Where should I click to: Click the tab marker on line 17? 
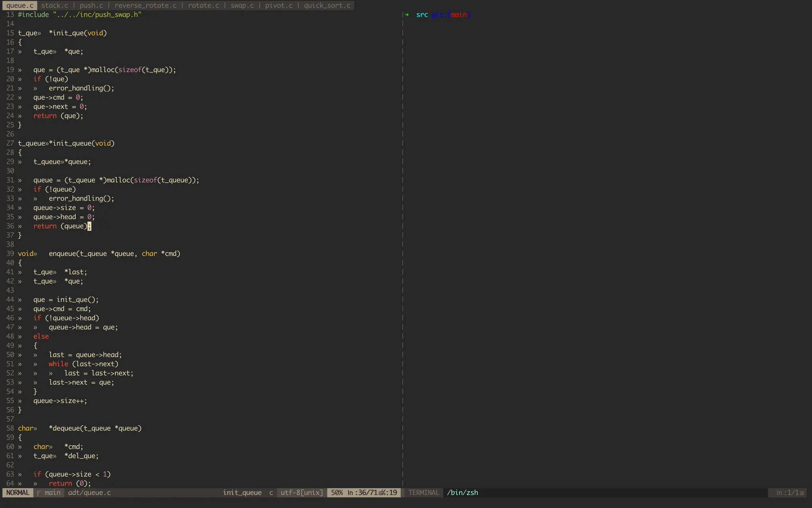[x=20, y=52]
